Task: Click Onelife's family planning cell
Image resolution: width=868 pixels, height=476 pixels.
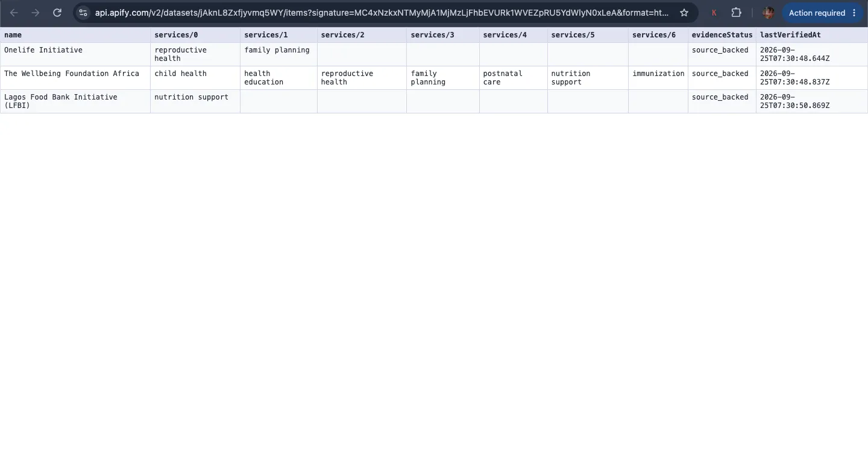Action: 278,54
